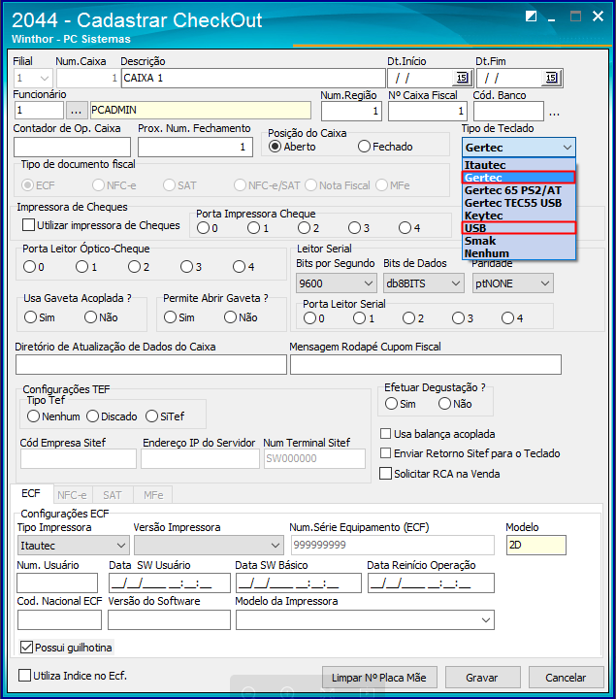
Task: Click the Cancelar button
Action: coord(566,678)
